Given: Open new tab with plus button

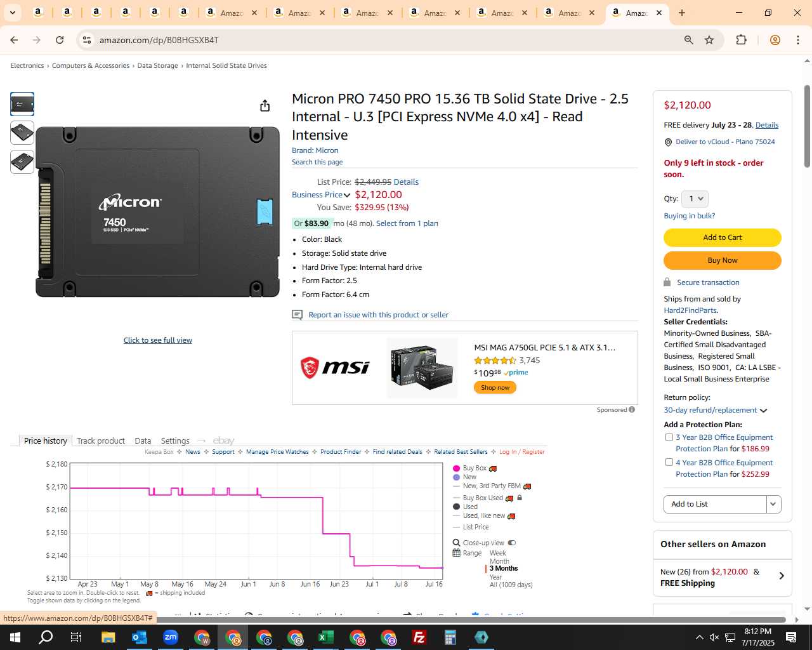Looking at the screenshot, I should pyautogui.click(x=682, y=13).
